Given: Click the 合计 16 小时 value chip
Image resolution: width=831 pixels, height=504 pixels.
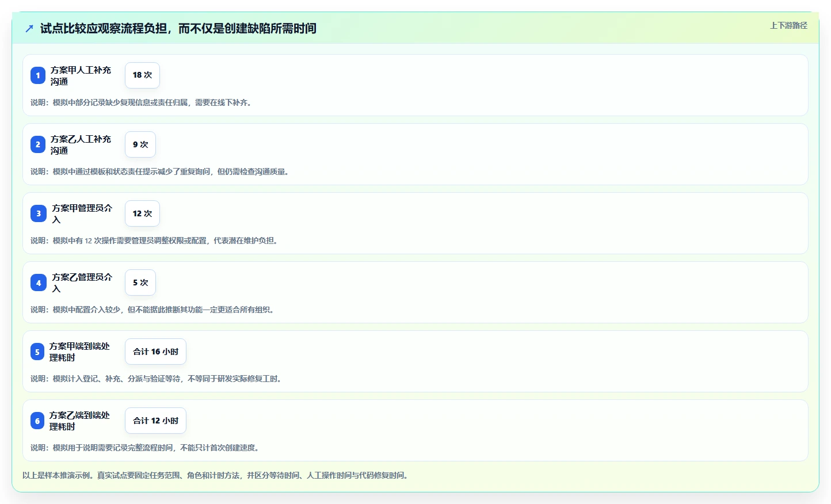Looking at the screenshot, I should tap(155, 352).
